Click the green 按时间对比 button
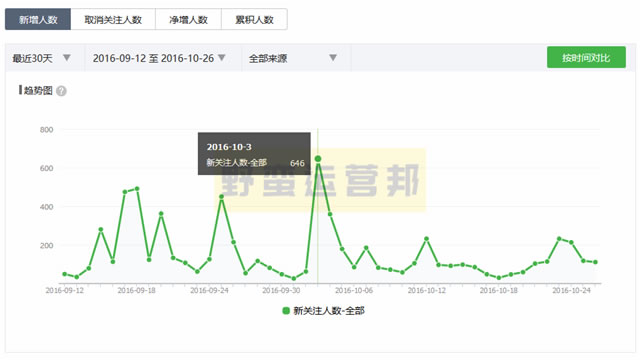 (586, 58)
